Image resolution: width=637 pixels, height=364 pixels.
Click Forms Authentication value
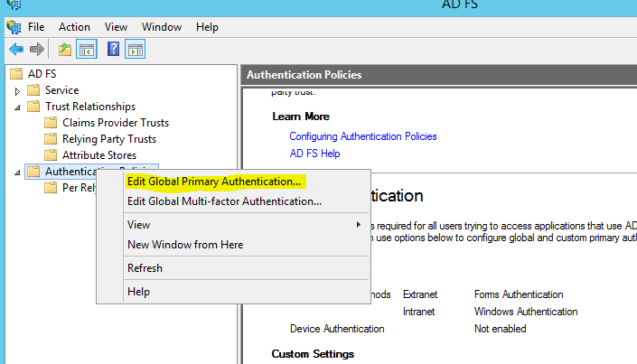tap(519, 294)
